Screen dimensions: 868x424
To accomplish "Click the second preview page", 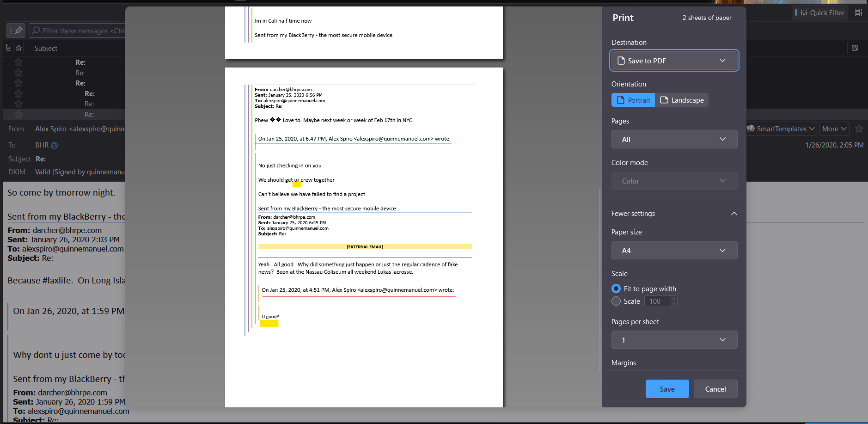I will [364, 237].
